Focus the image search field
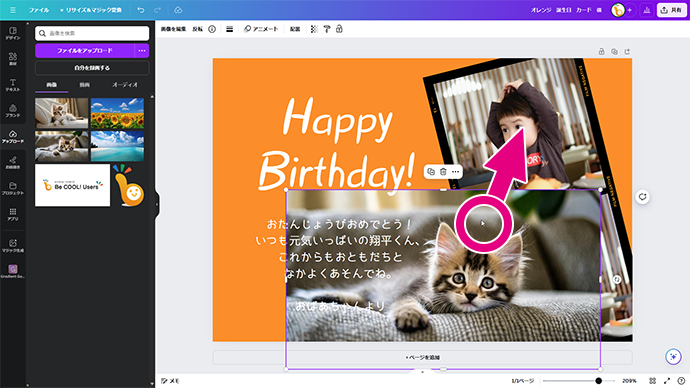 [92, 33]
